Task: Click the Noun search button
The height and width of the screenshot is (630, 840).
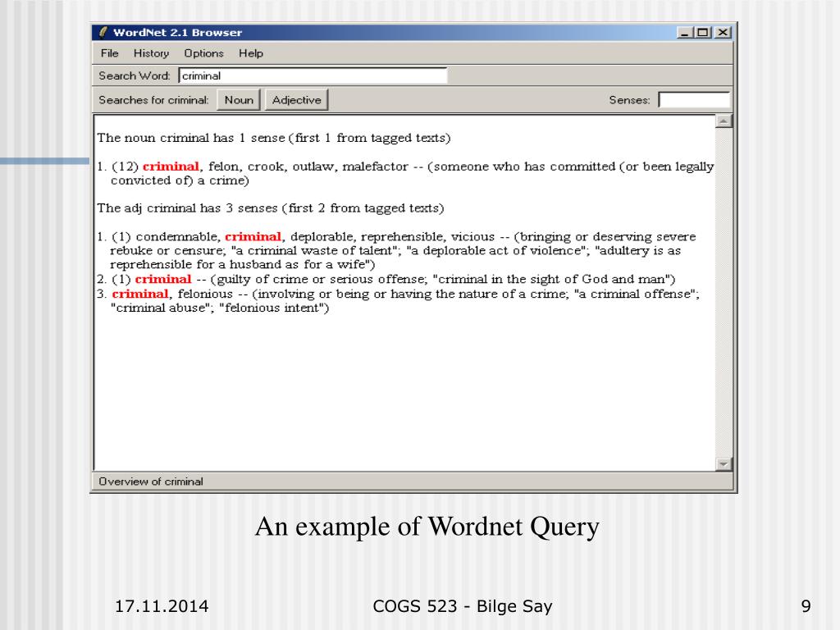Action: (239, 99)
